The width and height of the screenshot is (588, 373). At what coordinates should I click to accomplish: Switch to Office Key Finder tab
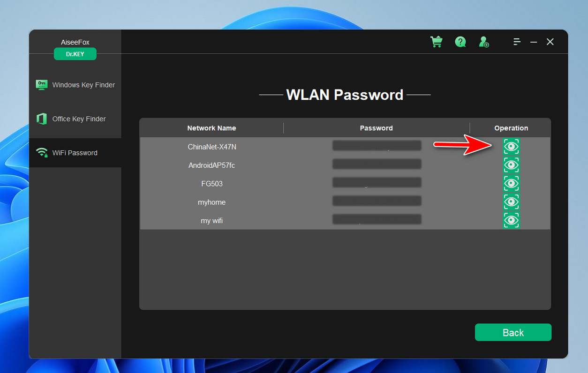(75, 119)
